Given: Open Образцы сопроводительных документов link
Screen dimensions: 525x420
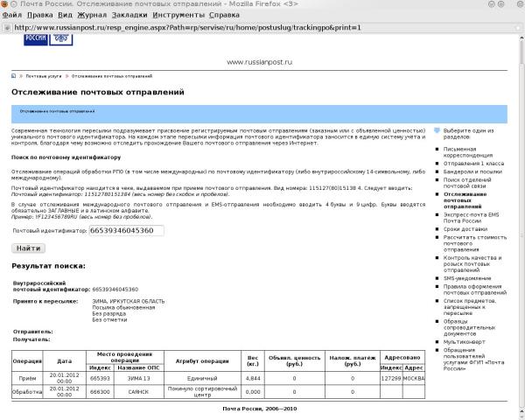Looking at the screenshot, I should pyautogui.click(x=469, y=327).
